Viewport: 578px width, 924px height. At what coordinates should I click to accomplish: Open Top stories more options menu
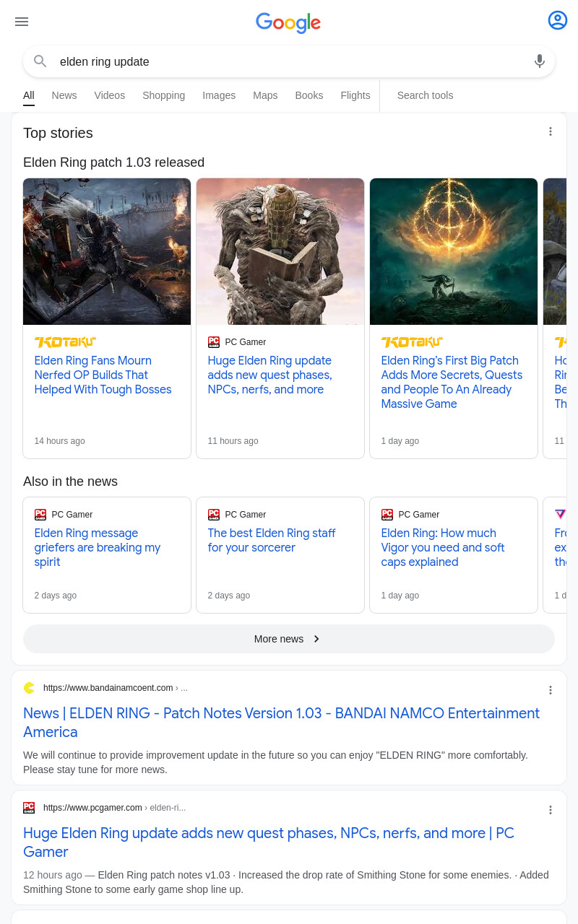point(551,131)
